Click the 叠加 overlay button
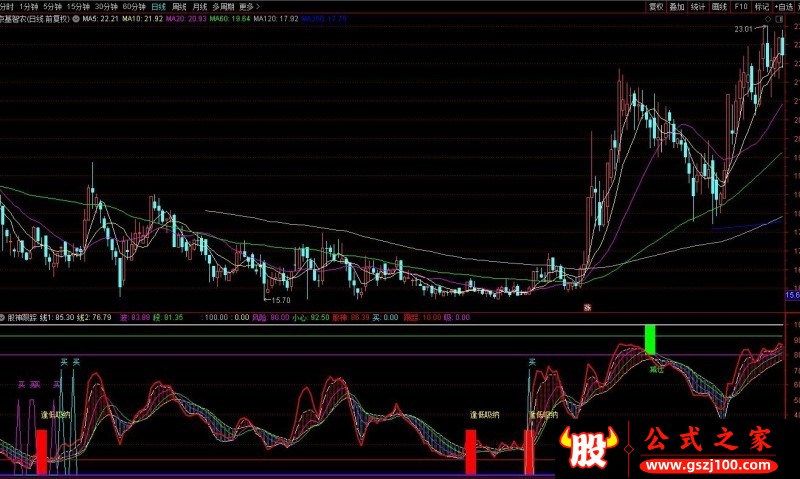800x479 pixels. point(677,7)
